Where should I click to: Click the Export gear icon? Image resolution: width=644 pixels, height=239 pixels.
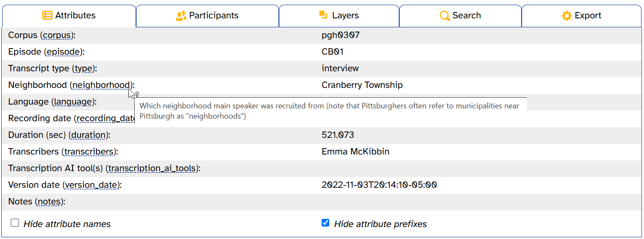click(x=567, y=16)
